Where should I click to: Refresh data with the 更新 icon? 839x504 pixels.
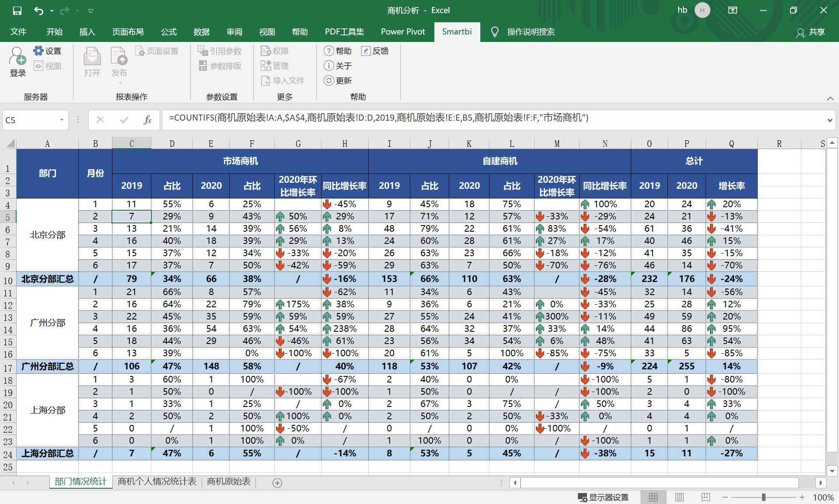click(337, 80)
